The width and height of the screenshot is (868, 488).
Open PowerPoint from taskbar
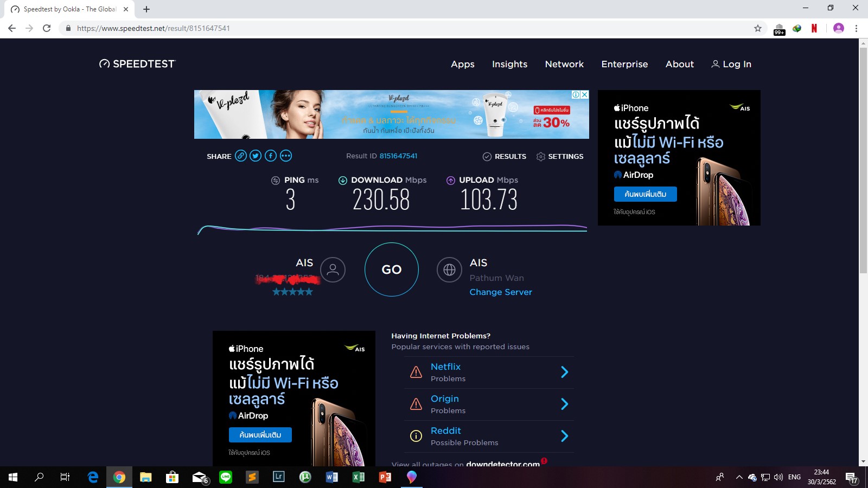click(x=385, y=477)
